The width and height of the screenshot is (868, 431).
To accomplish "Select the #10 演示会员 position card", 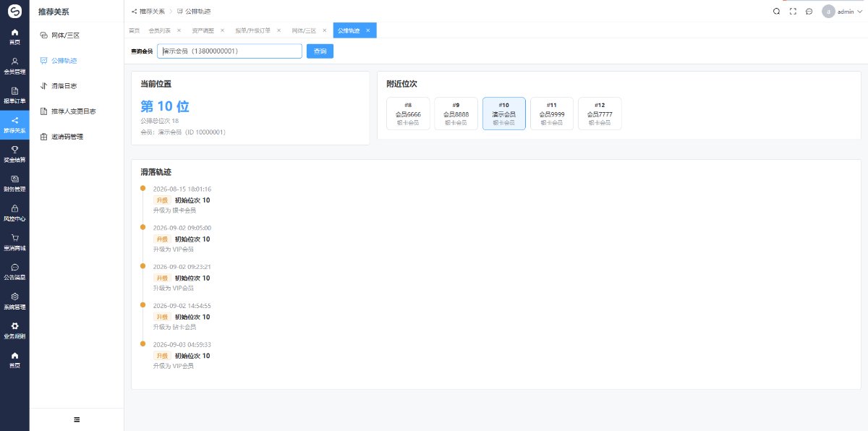I will pos(504,114).
